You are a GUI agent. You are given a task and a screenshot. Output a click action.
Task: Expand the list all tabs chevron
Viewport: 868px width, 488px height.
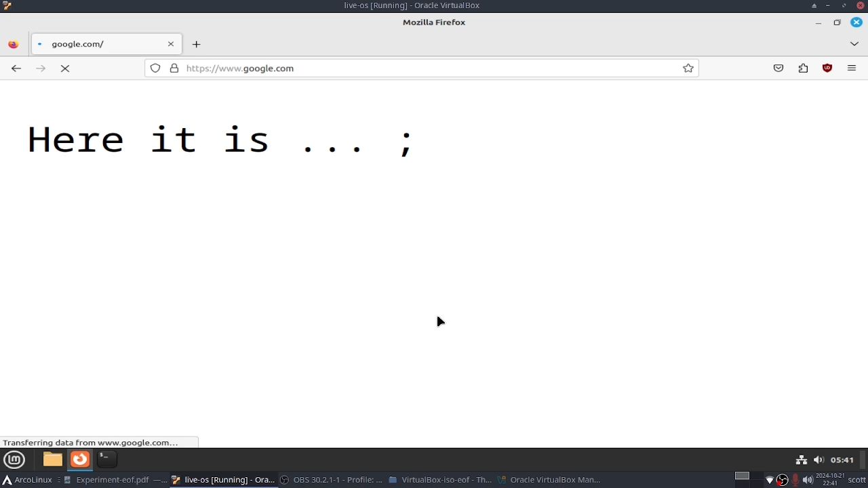click(x=854, y=44)
